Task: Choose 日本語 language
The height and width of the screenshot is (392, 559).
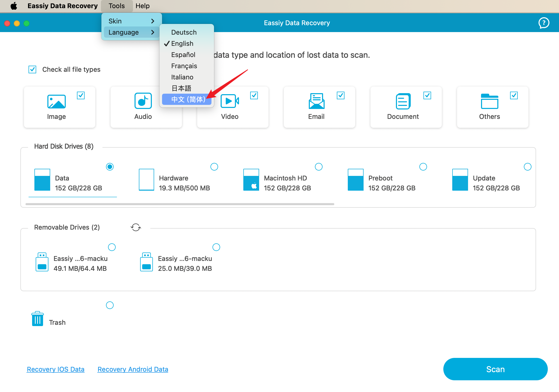Action: pos(187,88)
